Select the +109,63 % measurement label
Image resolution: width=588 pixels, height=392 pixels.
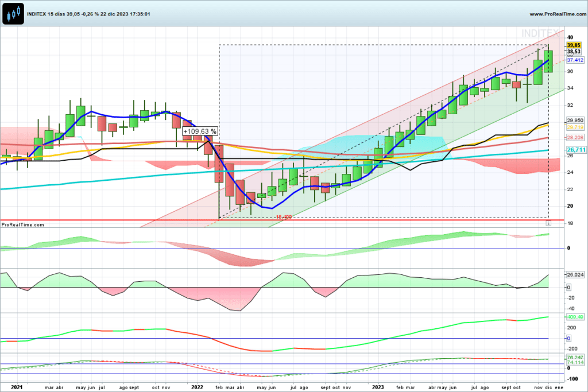200,131
